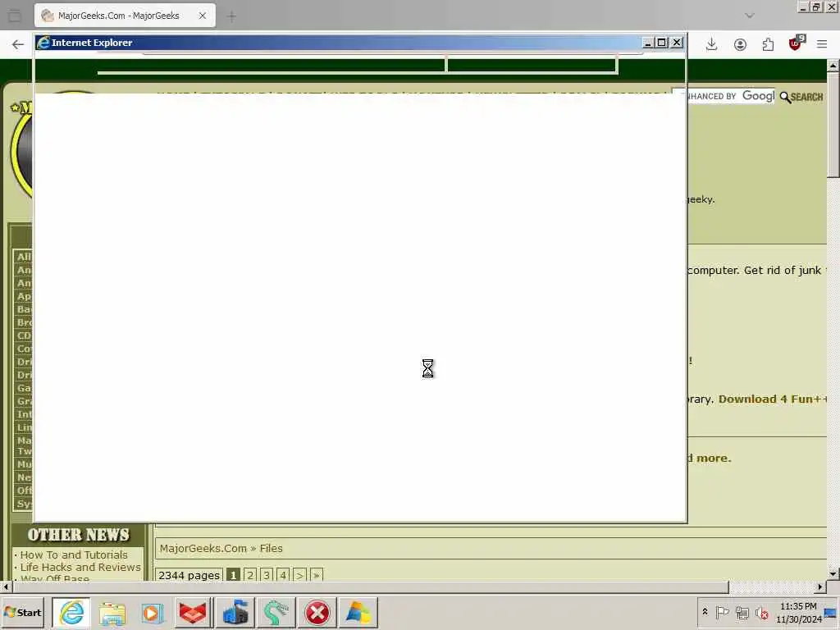Open the Windows Start button
Viewport: 840px width, 630px height.
click(22, 612)
